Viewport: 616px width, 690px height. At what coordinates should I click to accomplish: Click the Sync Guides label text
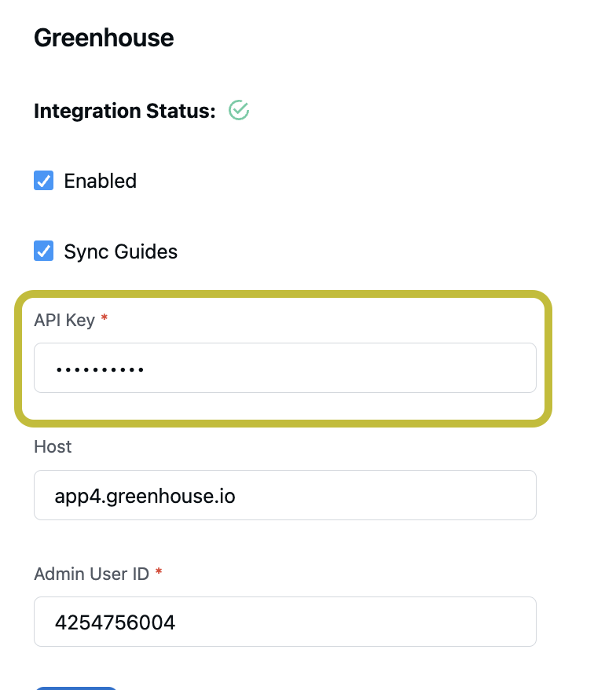click(120, 251)
